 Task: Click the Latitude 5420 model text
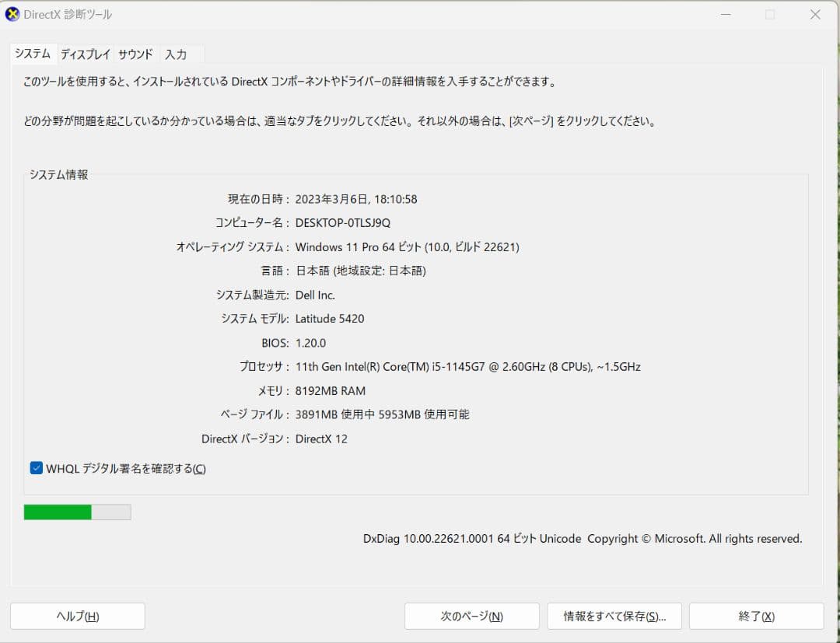click(x=330, y=318)
